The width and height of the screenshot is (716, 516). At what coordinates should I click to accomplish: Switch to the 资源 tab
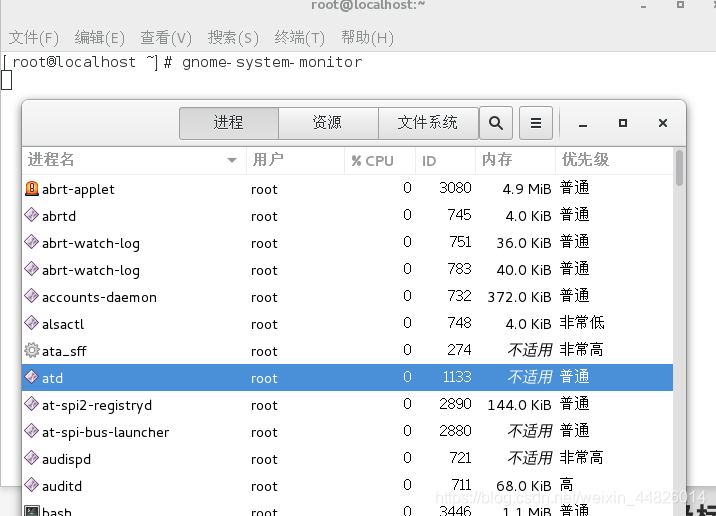pyautogui.click(x=328, y=123)
